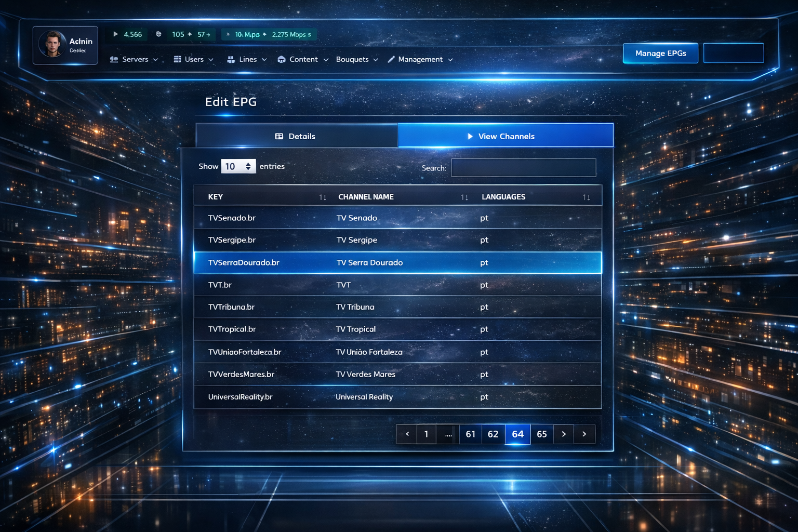798x532 pixels.
Task: Click the Content menu icon
Action: pyautogui.click(x=282, y=59)
